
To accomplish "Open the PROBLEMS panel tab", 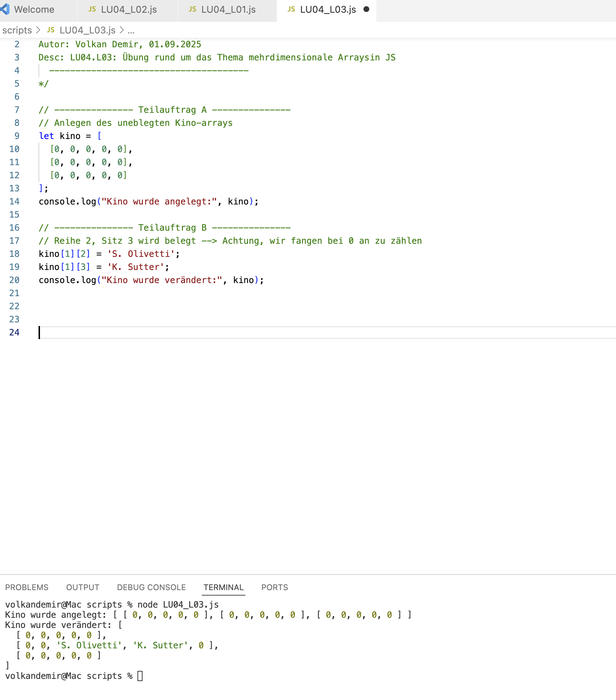I will (x=27, y=587).
